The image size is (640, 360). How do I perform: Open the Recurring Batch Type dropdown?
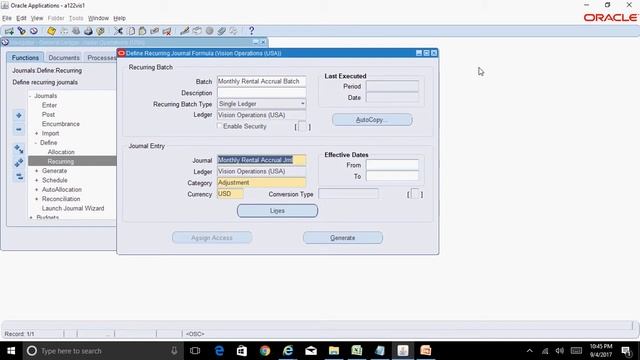302,104
